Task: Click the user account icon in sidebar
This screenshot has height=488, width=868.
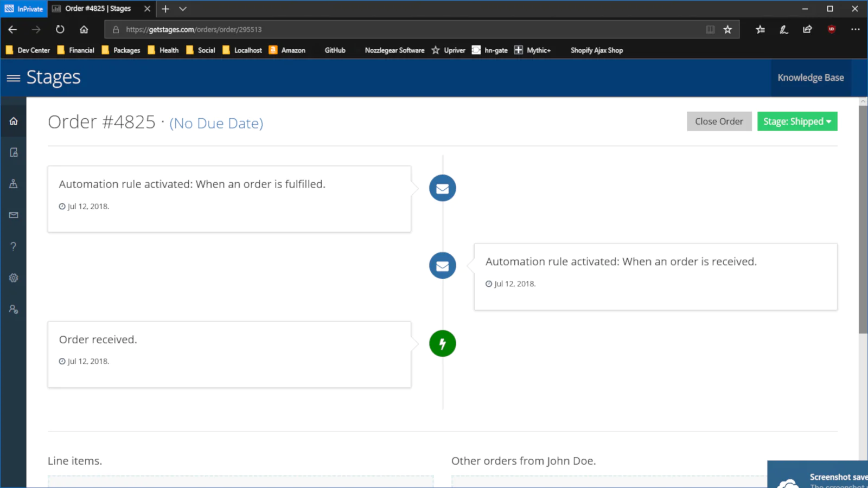Action: tap(14, 310)
